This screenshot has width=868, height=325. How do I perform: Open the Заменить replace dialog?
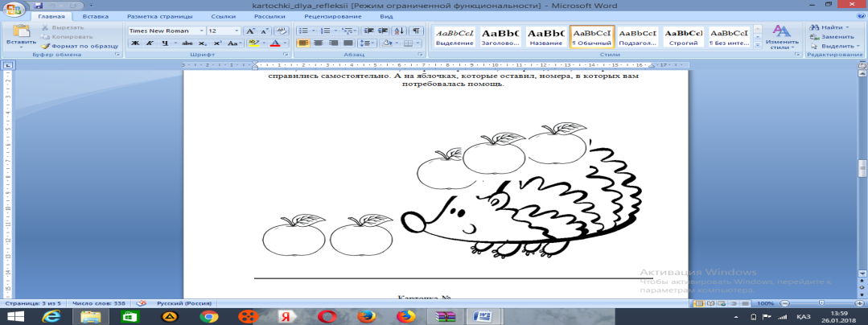coord(831,36)
